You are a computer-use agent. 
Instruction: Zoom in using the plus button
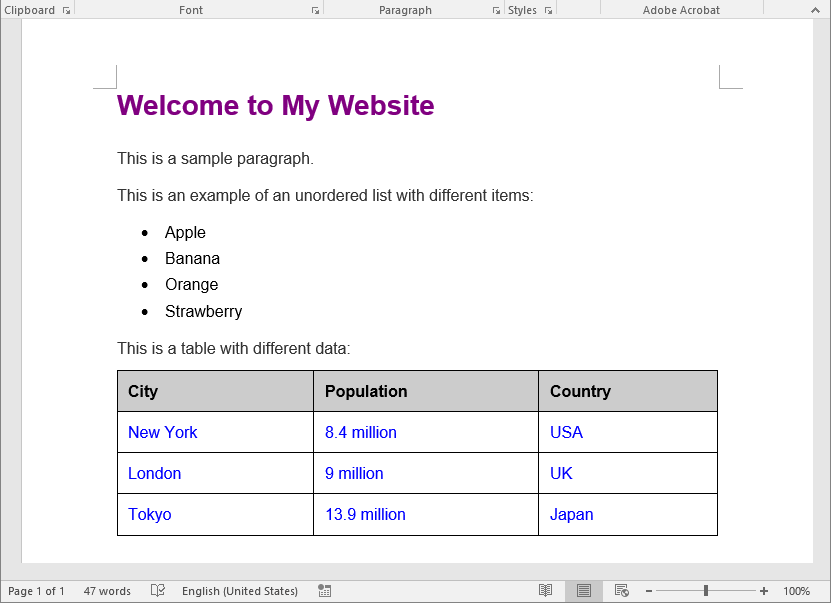[x=763, y=591]
